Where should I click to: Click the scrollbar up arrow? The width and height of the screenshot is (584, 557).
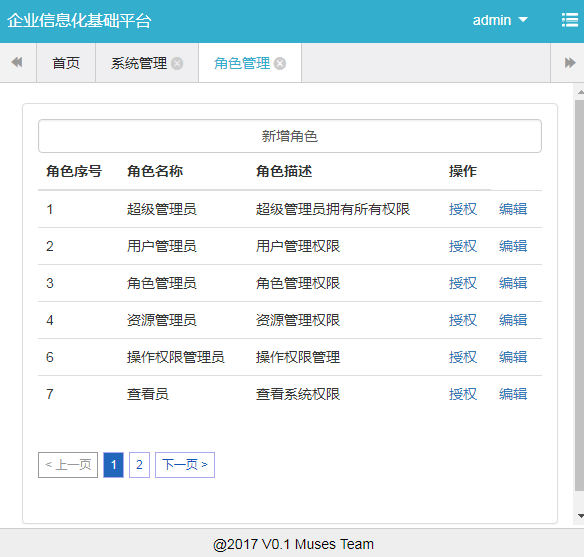pos(580,91)
